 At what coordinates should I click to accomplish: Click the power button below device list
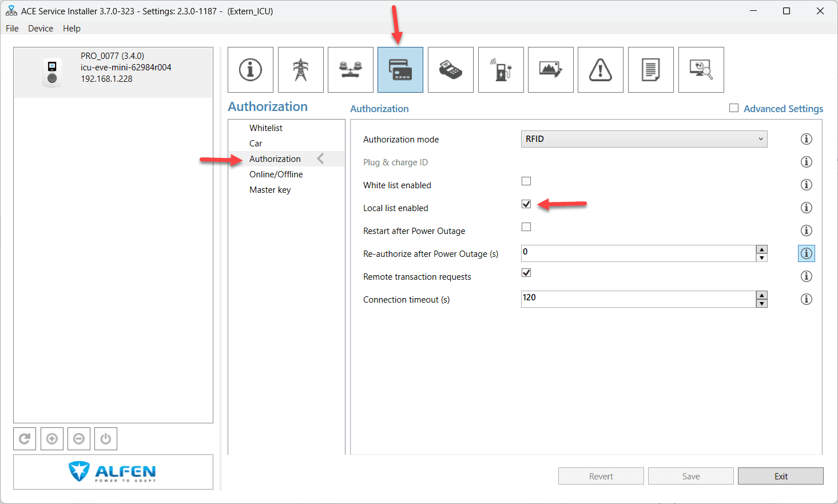(x=105, y=439)
